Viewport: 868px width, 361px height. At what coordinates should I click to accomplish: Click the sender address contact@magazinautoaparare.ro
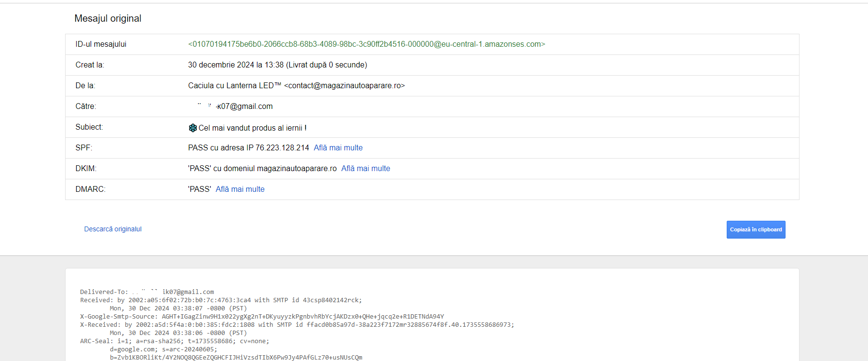click(344, 86)
